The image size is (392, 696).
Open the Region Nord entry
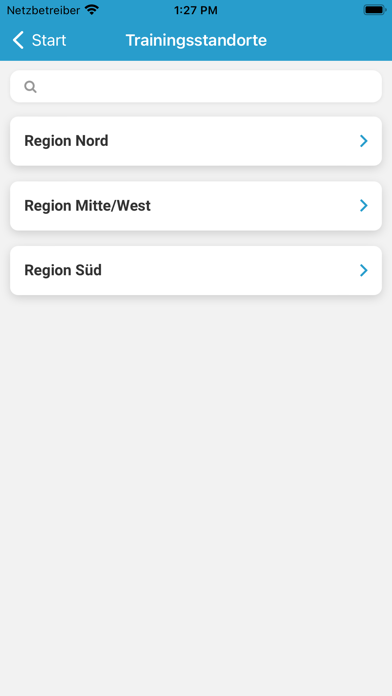pos(196,141)
